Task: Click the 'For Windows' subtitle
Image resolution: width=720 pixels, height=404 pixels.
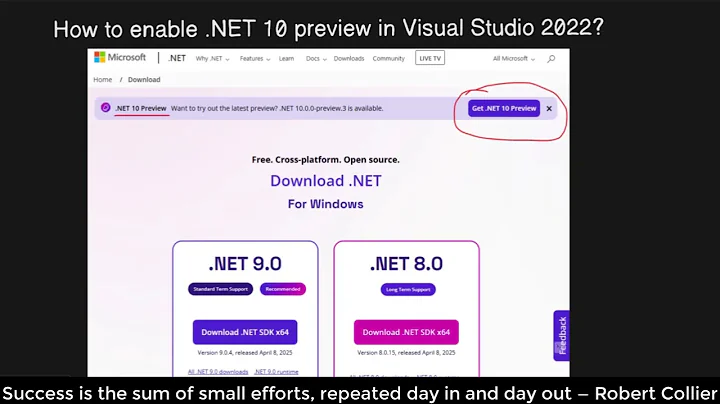Action: pyautogui.click(x=326, y=204)
